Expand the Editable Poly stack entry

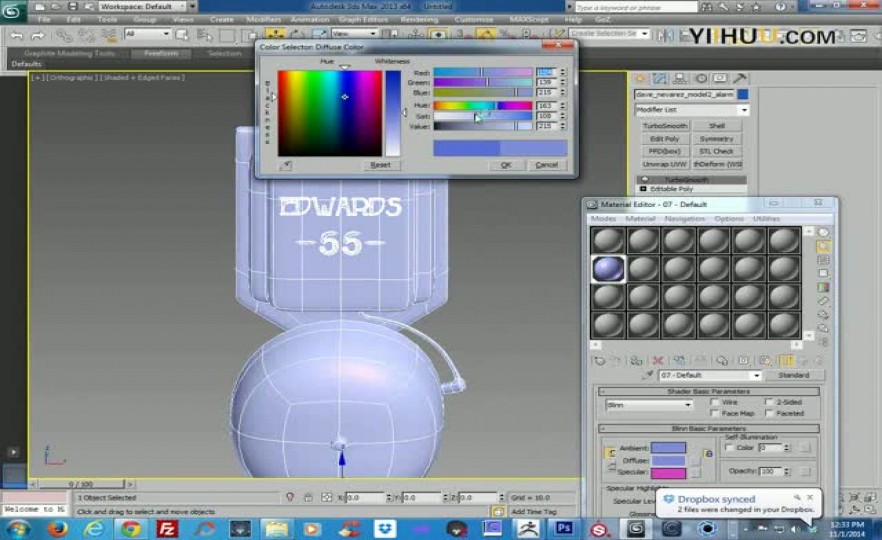(644, 189)
